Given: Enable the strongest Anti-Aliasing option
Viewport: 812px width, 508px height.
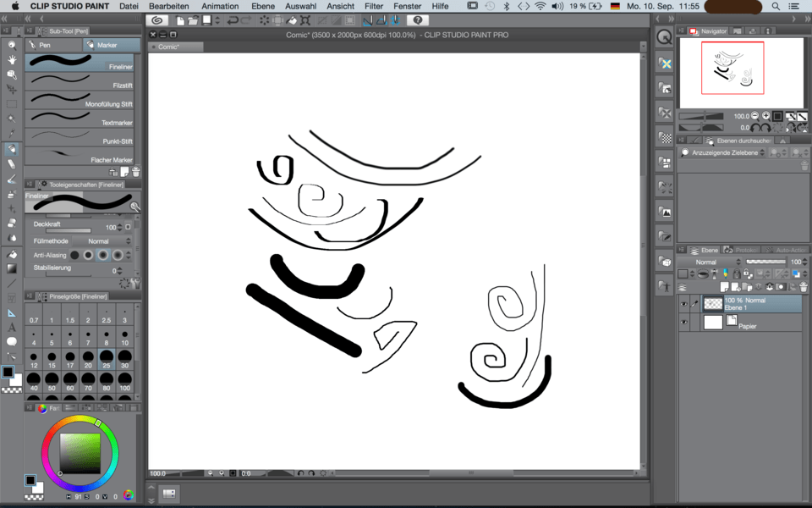Looking at the screenshot, I should click(116, 254).
